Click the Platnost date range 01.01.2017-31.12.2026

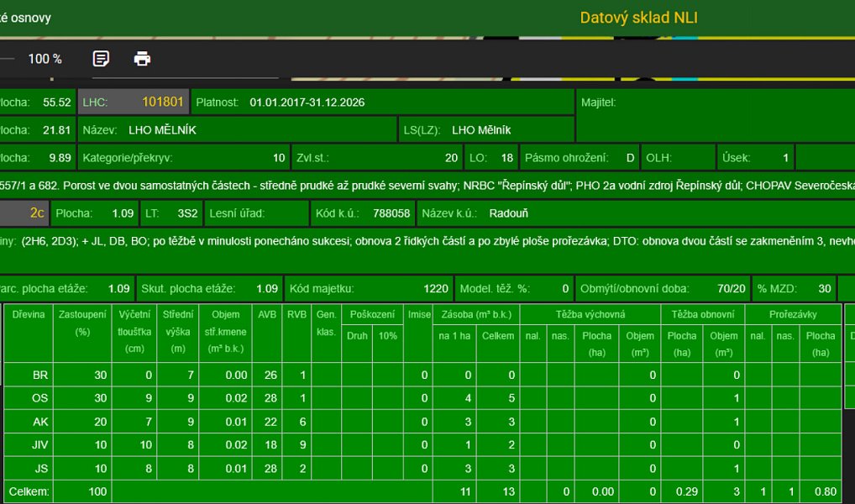(x=307, y=102)
